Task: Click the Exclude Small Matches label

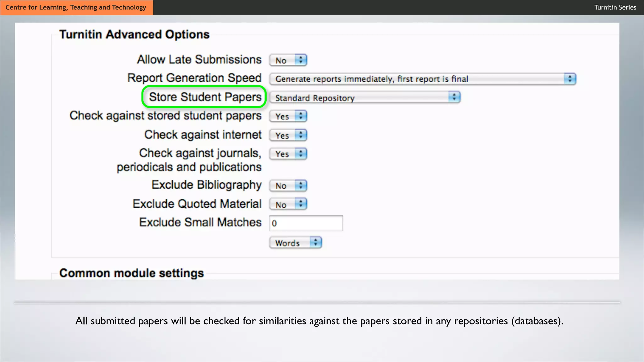Action: (200, 222)
